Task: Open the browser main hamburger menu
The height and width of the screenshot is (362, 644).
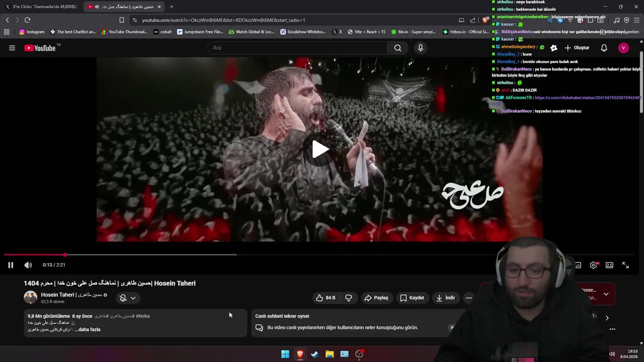Action: tap(636, 20)
